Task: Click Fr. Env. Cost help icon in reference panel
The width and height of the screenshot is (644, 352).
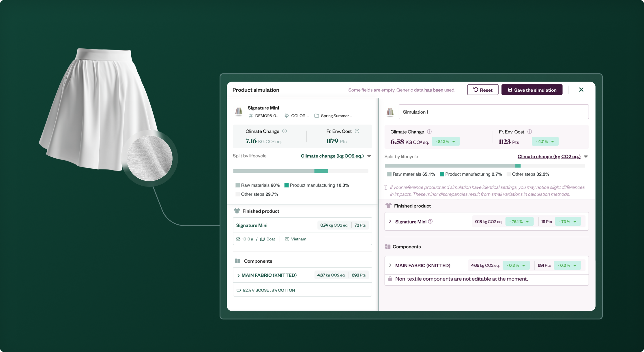Action: [x=357, y=131]
